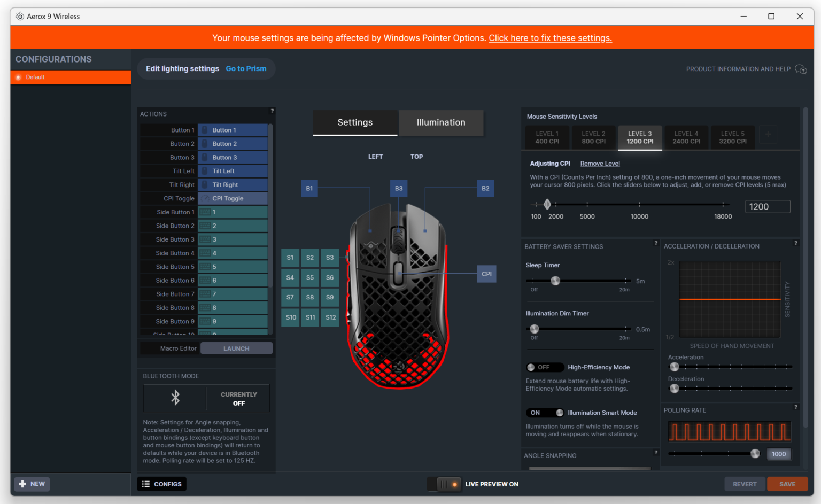
Task: Switch to the Illumination tab
Action: coord(440,122)
